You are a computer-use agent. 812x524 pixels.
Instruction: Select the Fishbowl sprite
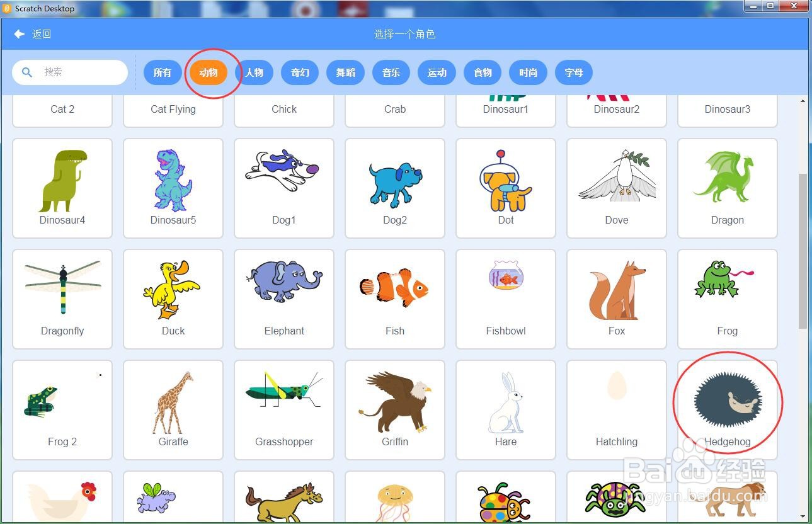point(506,299)
